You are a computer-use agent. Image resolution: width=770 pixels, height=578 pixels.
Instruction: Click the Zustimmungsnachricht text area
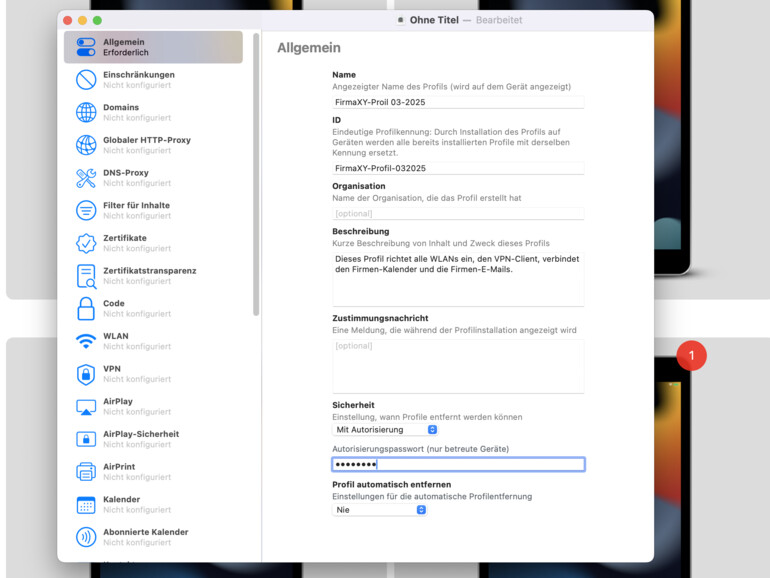458,366
